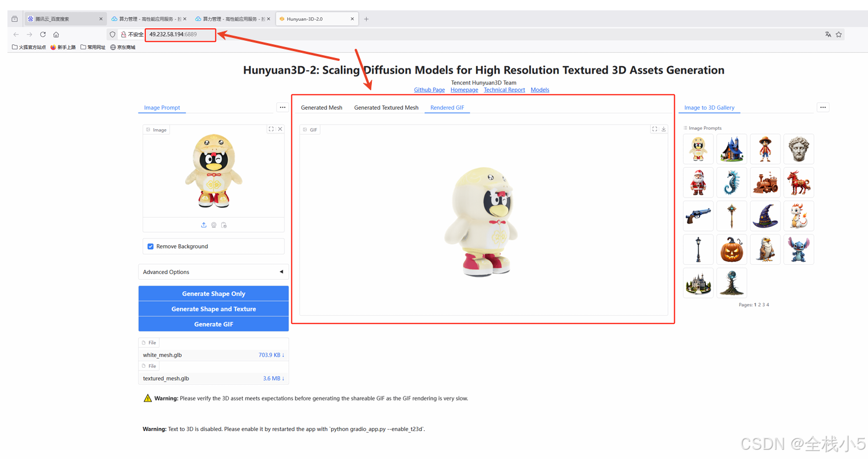Select the steam locomotive gallery thumbnail
868x459 pixels.
point(765,183)
